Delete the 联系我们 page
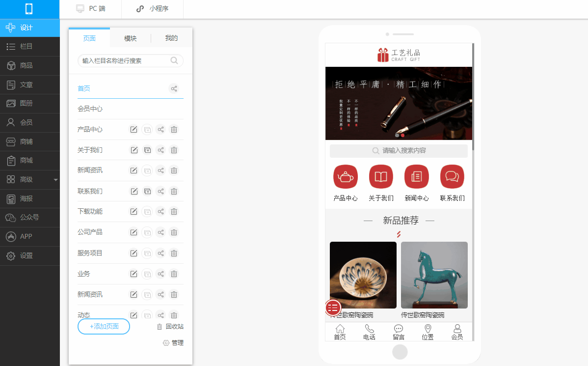588x366 pixels. tap(174, 192)
